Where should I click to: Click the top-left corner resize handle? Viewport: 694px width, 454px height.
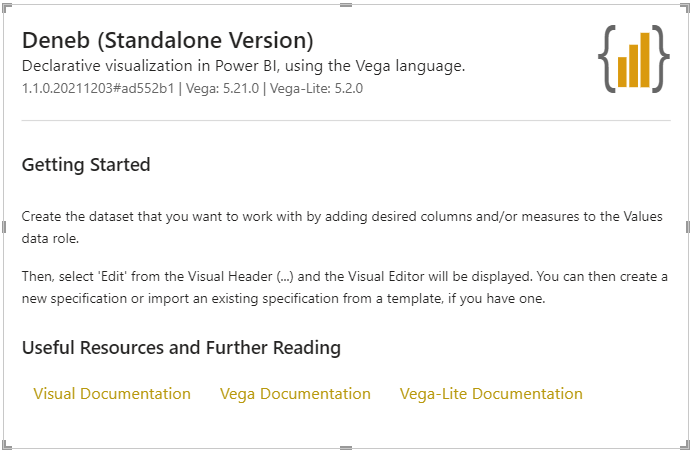pyautogui.click(x=6, y=8)
